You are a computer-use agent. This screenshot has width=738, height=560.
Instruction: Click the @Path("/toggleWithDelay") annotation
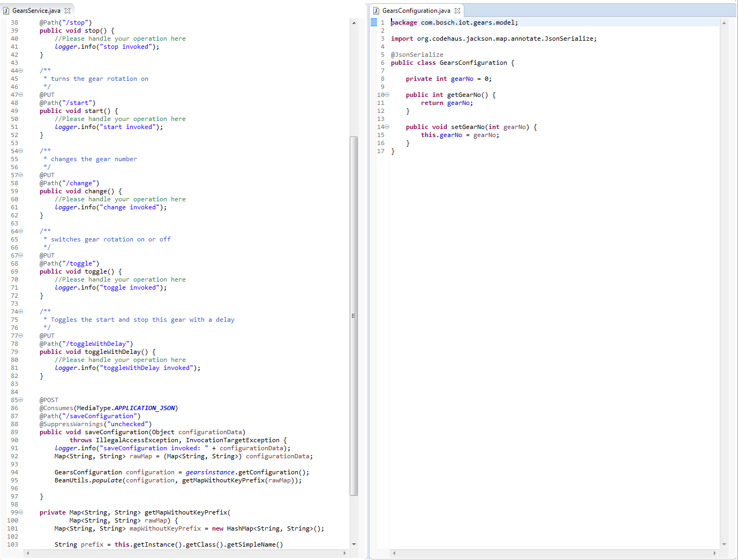86,344
